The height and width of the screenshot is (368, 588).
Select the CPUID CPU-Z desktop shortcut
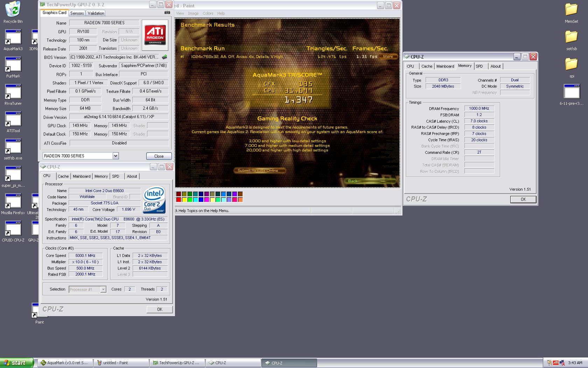click(x=13, y=231)
